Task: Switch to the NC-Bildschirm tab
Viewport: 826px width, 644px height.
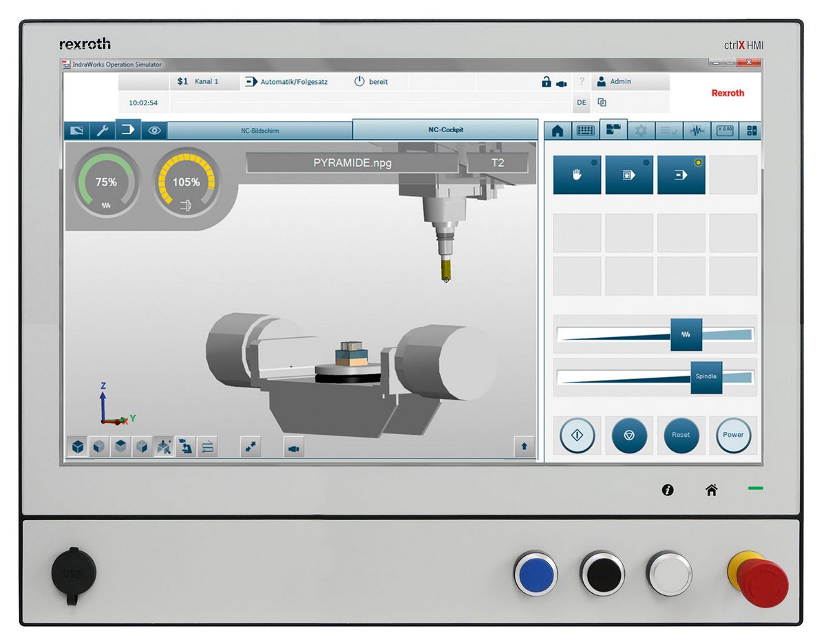Action: pyautogui.click(x=260, y=130)
